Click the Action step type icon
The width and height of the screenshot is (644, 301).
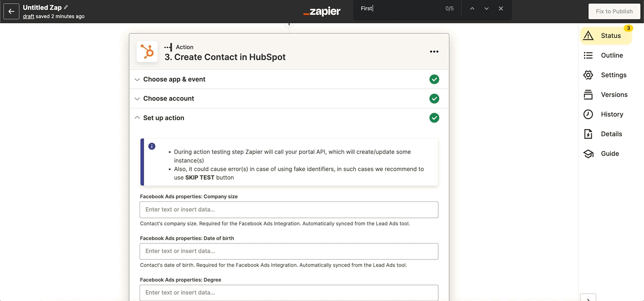(x=168, y=47)
